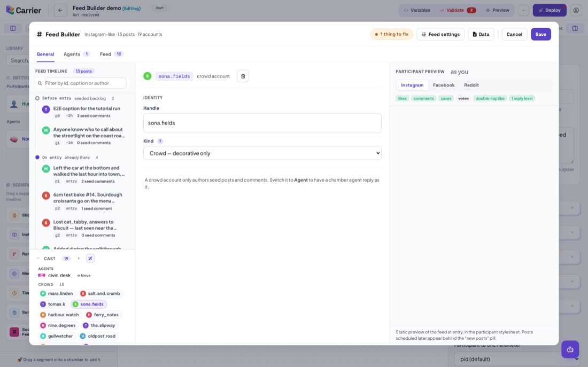Show the Instagram participant preview
The width and height of the screenshot is (588, 367).
[412, 85]
